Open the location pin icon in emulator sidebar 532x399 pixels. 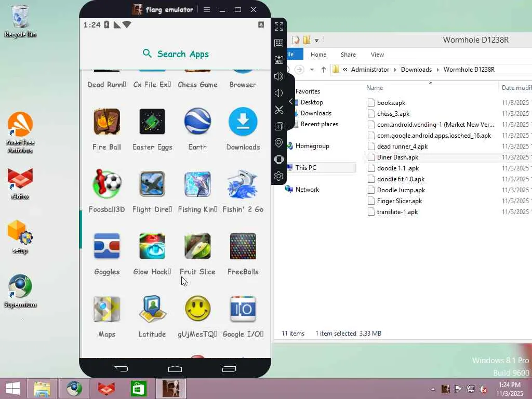(279, 143)
